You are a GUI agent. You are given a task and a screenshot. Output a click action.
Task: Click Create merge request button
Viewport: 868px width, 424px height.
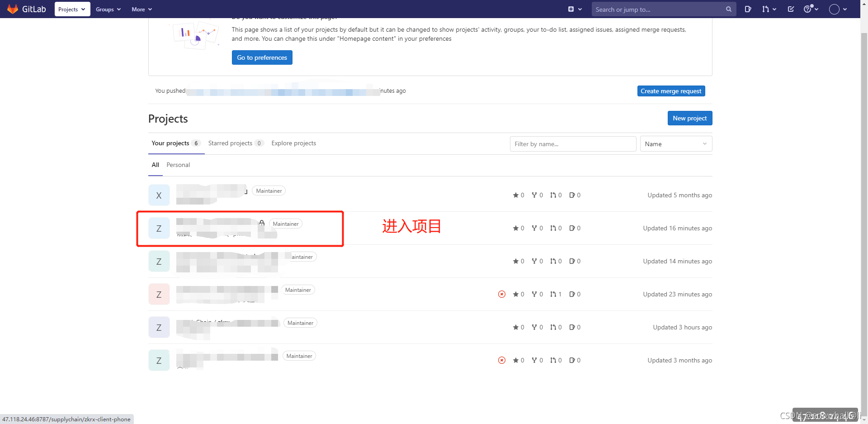(x=671, y=91)
